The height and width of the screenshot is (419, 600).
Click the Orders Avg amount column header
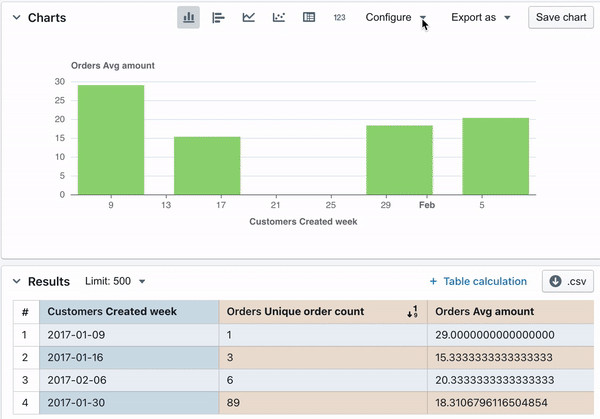point(485,312)
